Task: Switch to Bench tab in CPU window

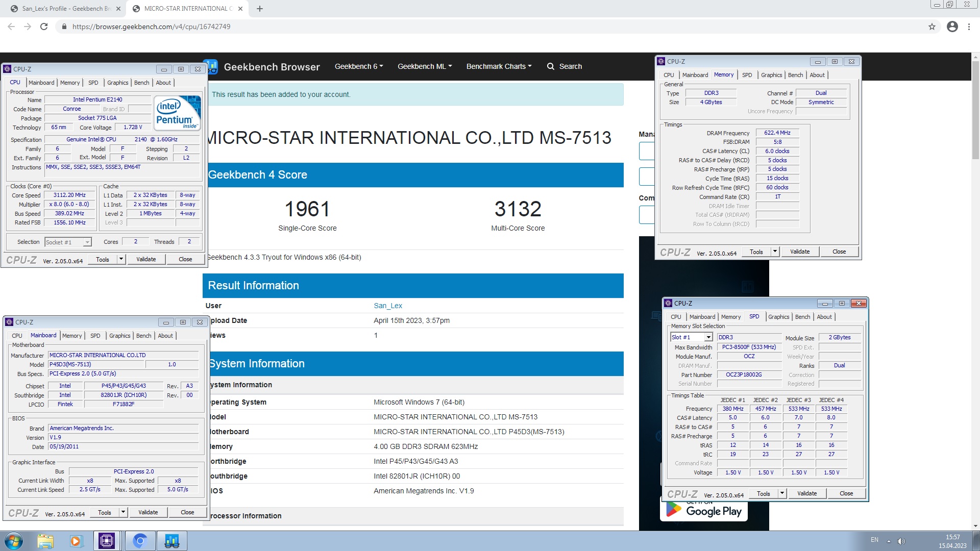Action: tap(142, 83)
